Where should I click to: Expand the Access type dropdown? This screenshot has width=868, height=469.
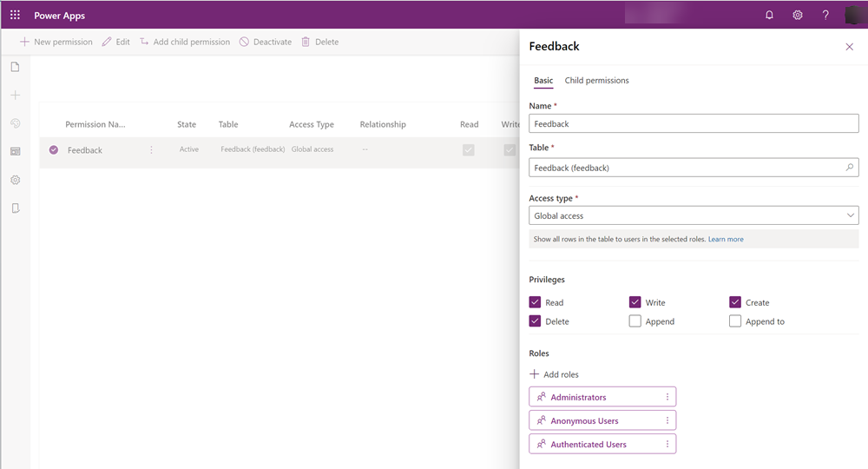(694, 215)
